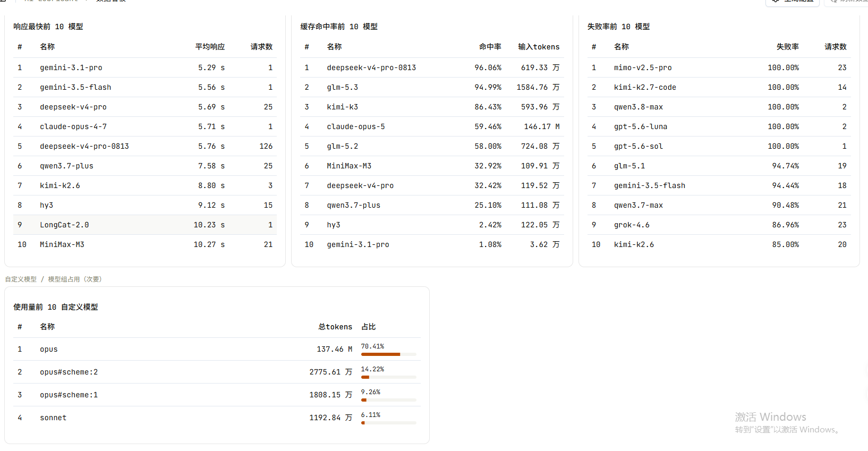Click the 96.06% hit rate value
The height and width of the screenshot is (451, 868).
point(488,67)
